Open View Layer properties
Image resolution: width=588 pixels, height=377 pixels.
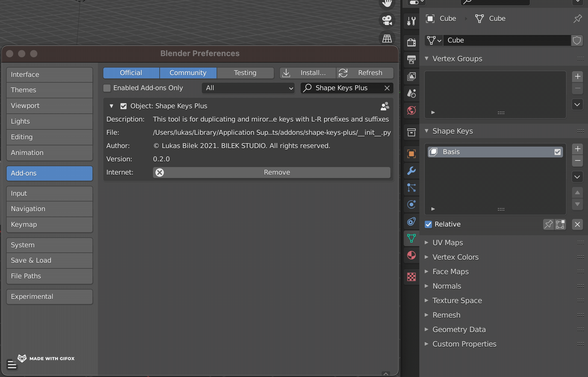[x=411, y=77]
